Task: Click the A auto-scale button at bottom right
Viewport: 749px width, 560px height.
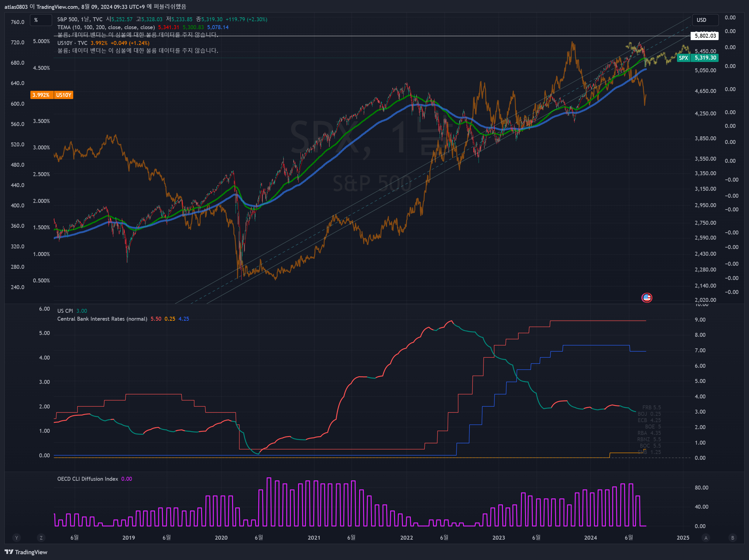Action: point(706,538)
